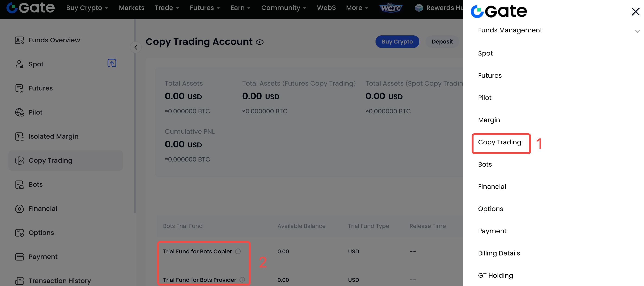Image resolution: width=644 pixels, height=286 pixels.
Task: Click the WCTC banner logo
Action: tap(391, 8)
